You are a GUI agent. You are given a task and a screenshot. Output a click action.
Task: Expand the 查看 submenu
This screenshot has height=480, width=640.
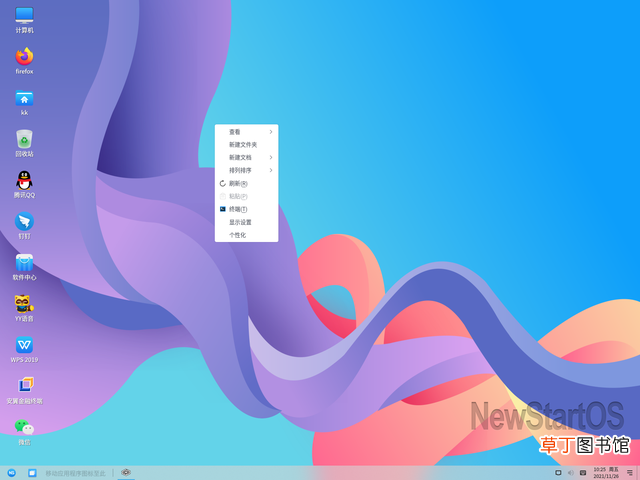(247, 132)
